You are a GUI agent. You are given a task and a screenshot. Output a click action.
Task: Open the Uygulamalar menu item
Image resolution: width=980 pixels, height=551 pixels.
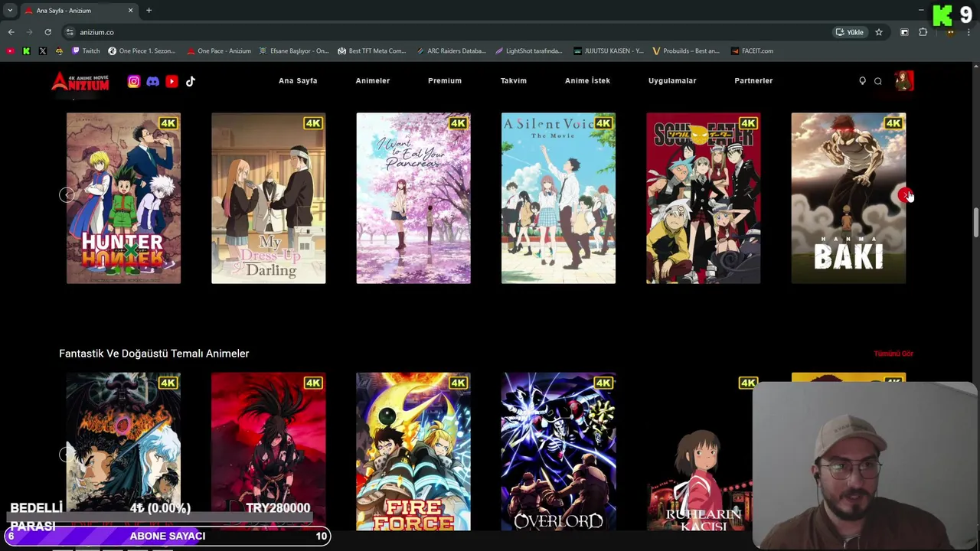point(672,81)
